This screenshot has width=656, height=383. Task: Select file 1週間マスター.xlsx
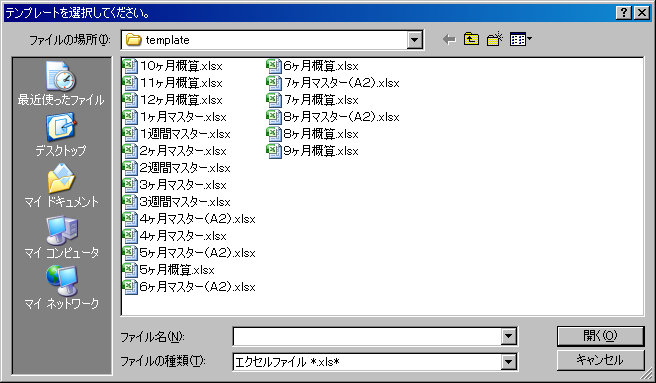pos(177,134)
